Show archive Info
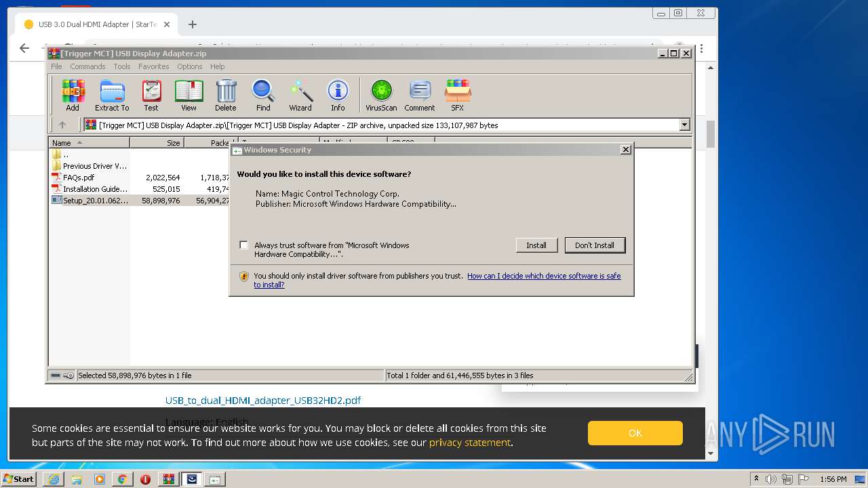 (338, 95)
